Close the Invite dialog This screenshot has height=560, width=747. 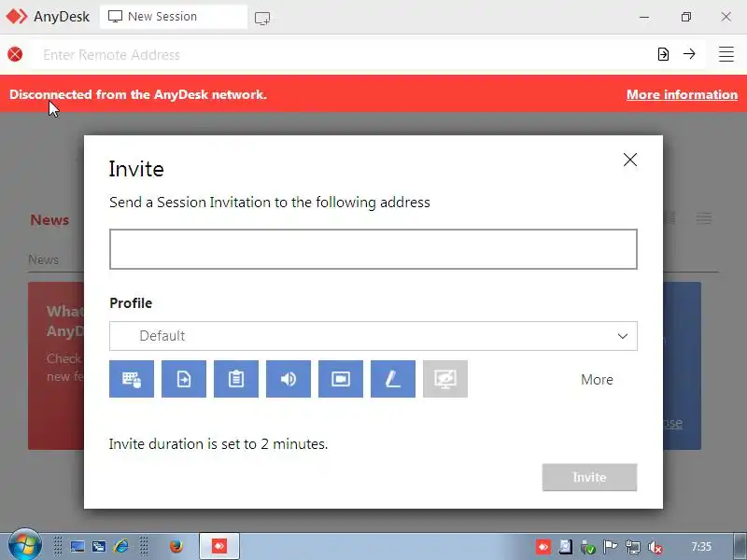pos(629,160)
